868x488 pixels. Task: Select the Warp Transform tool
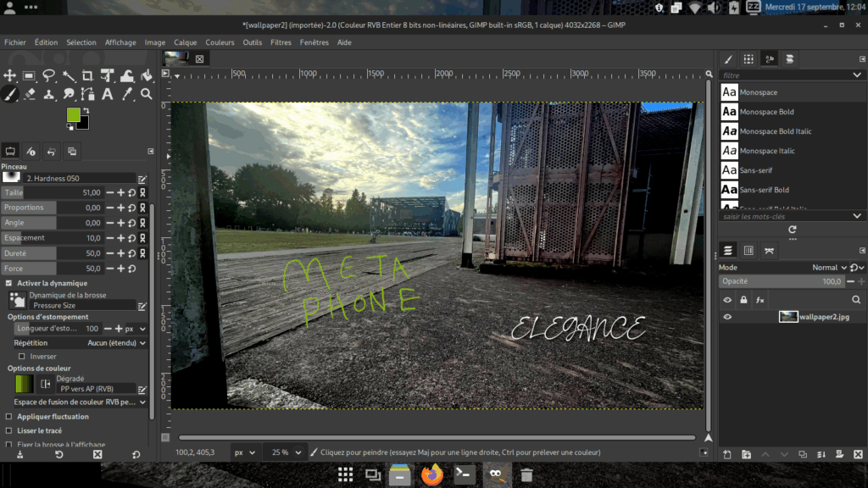(127, 75)
